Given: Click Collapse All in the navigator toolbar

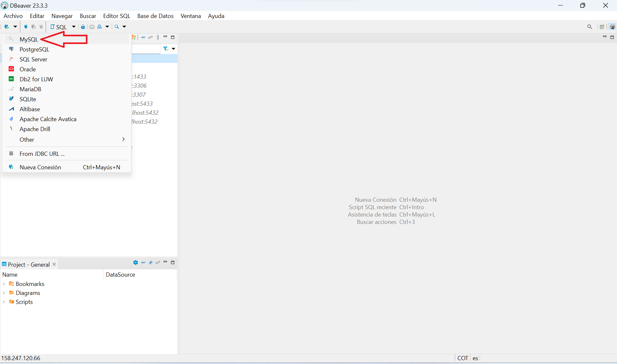Looking at the screenshot, I should point(143,38).
